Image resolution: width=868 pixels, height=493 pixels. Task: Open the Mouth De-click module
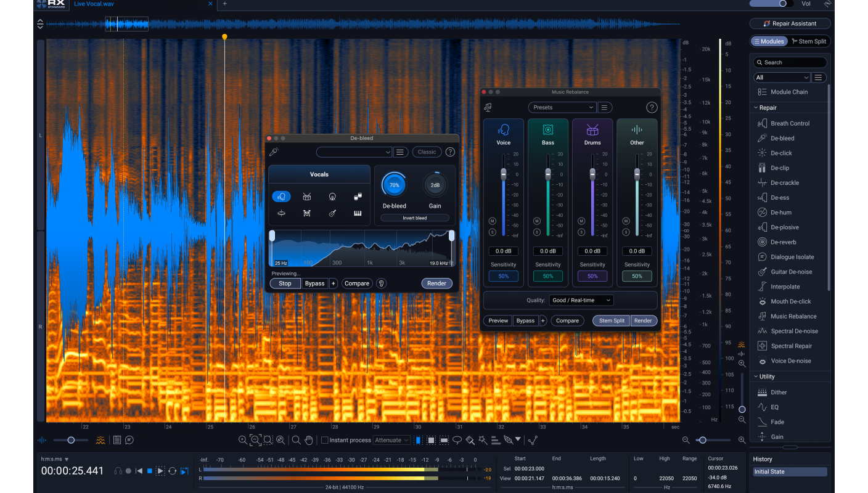pos(792,301)
